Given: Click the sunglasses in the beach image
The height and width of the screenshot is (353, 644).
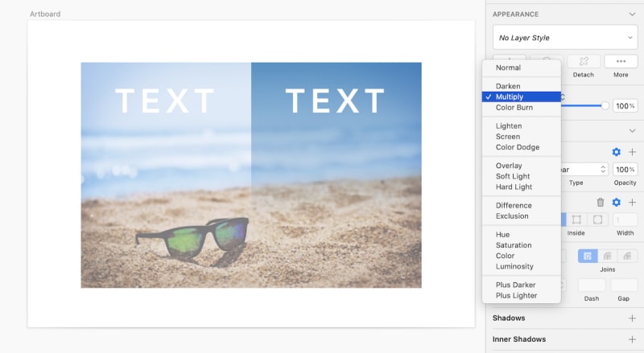Looking at the screenshot, I should click(192, 238).
